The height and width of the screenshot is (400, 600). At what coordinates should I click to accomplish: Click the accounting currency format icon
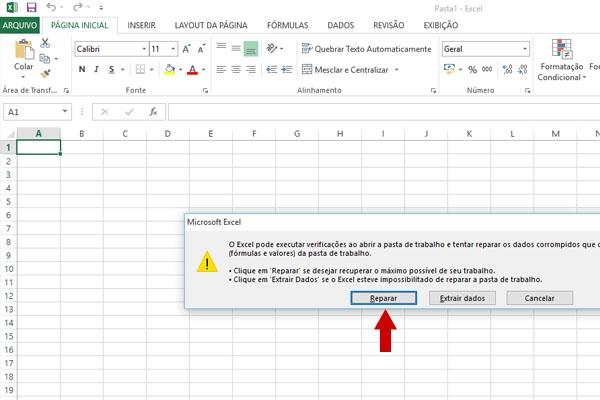449,69
